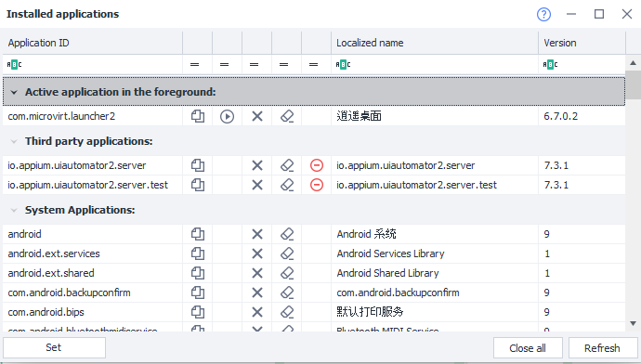Select the com.microvirt.launcher2 ID cell

92,116
